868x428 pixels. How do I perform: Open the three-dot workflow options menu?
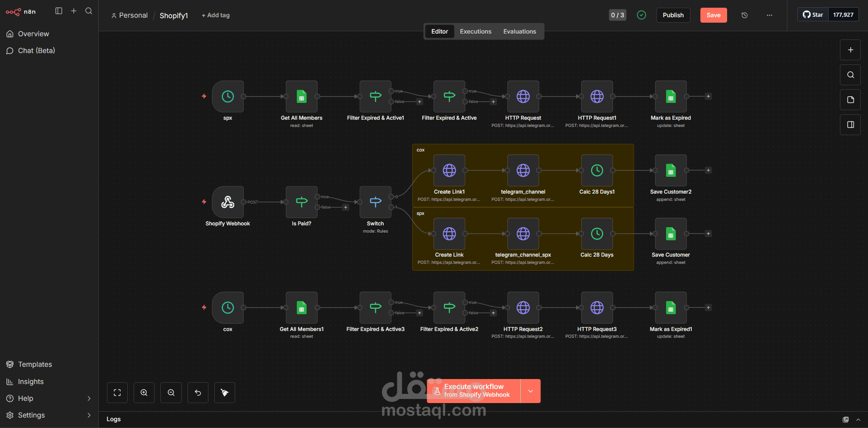tap(769, 15)
